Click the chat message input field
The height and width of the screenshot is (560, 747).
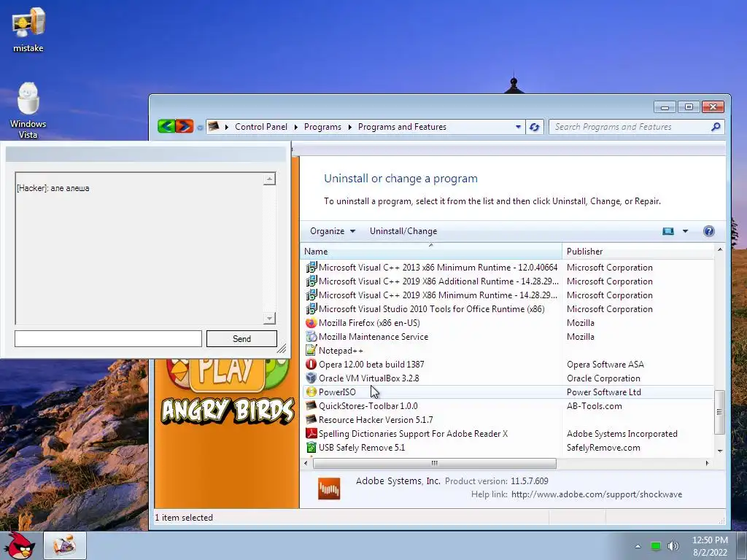108,338
